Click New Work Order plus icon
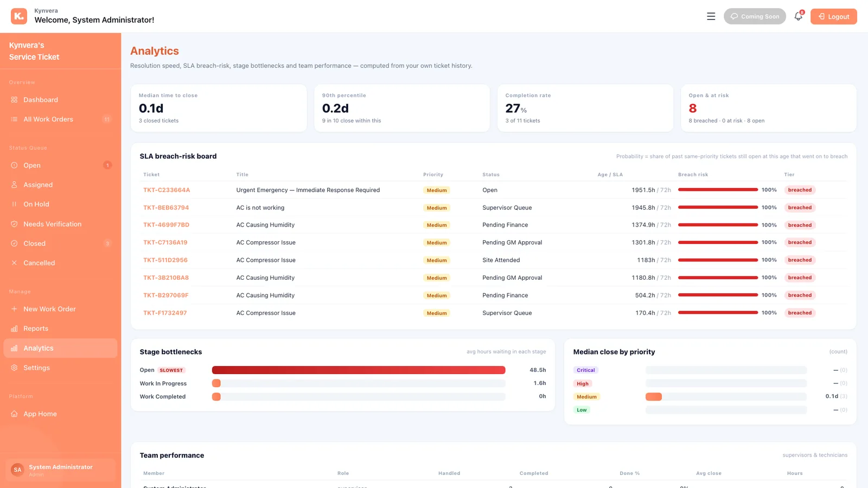The width and height of the screenshot is (868, 488). point(14,309)
